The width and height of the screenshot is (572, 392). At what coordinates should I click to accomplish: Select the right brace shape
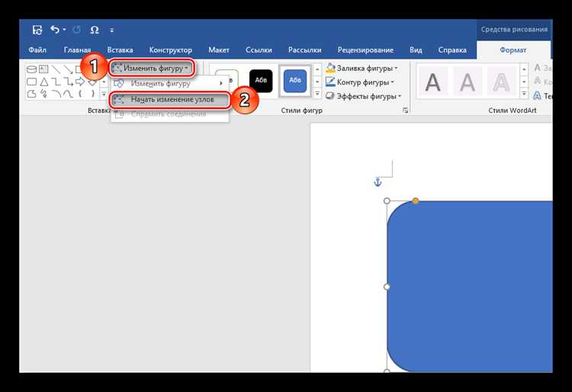tap(92, 94)
